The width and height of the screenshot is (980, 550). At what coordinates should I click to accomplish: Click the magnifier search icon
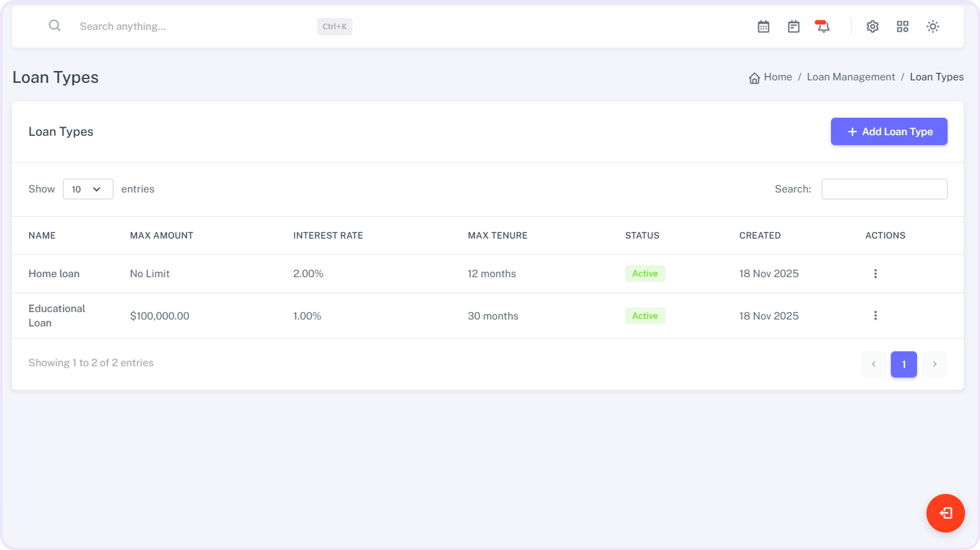coord(55,26)
